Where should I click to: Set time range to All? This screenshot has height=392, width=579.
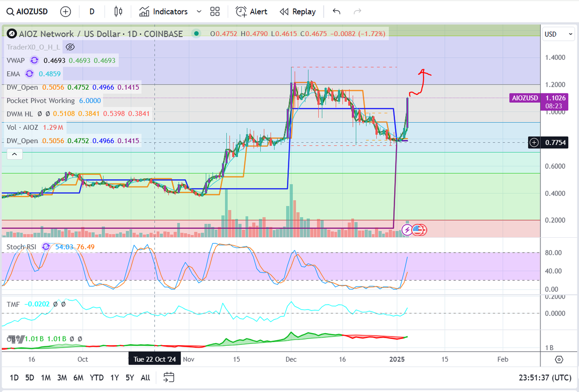click(145, 378)
